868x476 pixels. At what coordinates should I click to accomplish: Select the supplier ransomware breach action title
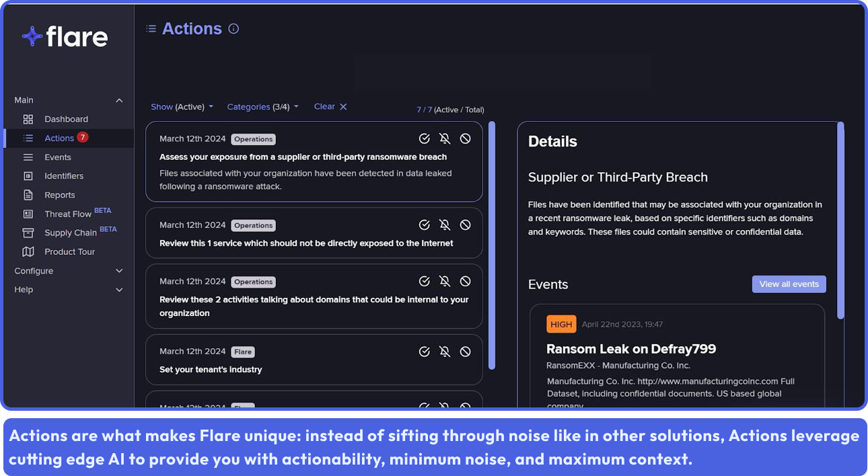[x=303, y=157]
